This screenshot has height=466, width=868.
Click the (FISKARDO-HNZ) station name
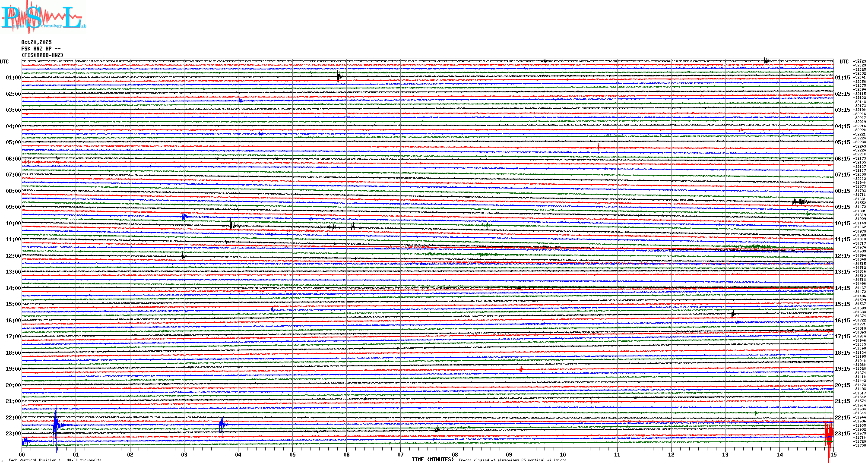(42, 55)
